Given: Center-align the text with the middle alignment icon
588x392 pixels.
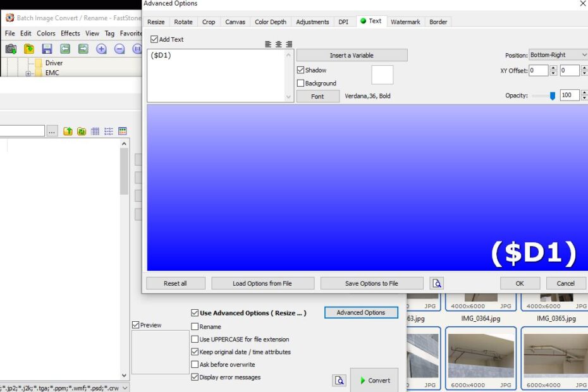Looking at the screenshot, I should [x=278, y=44].
